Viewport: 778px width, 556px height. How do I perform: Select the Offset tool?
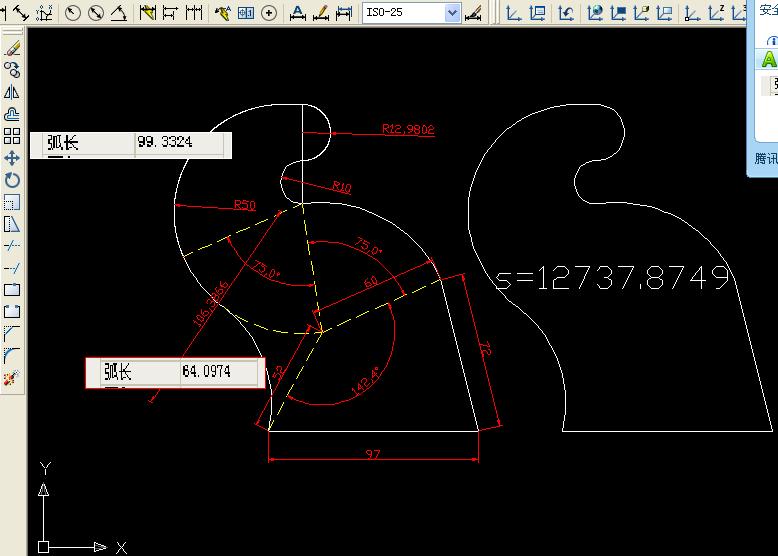coord(12,114)
